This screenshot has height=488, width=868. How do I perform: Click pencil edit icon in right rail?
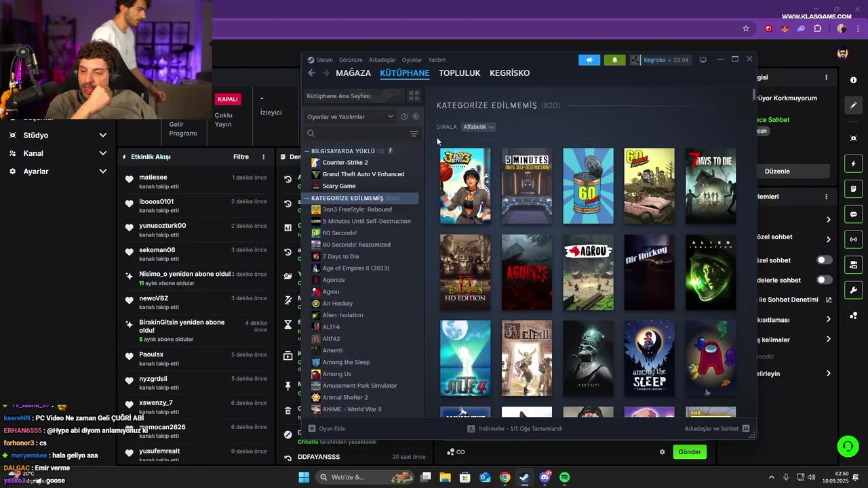(x=853, y=106)
